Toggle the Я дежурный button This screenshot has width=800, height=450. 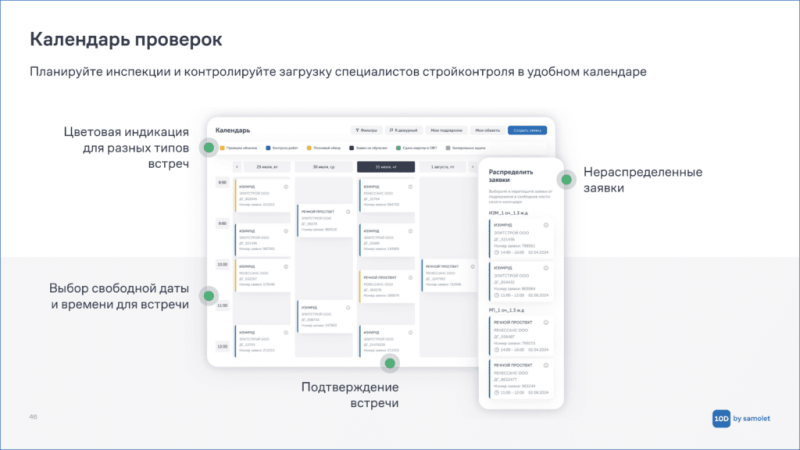point(404,131)
